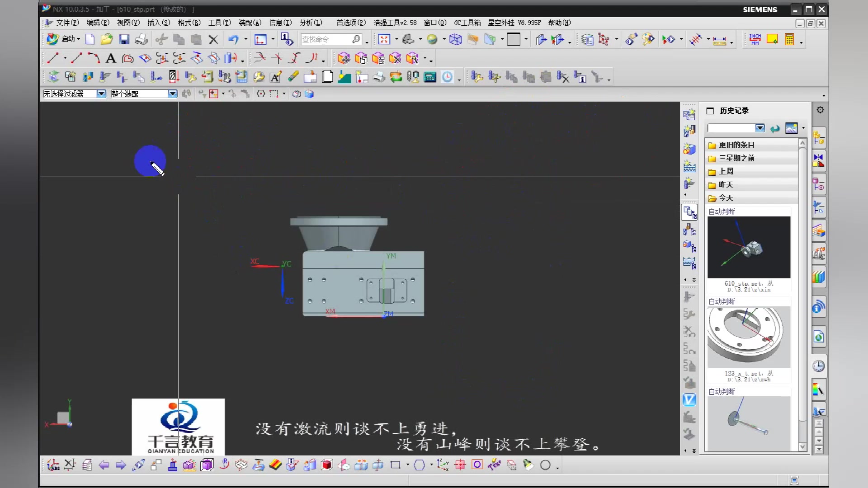Click the Undo arrow icon

(233, 40)
